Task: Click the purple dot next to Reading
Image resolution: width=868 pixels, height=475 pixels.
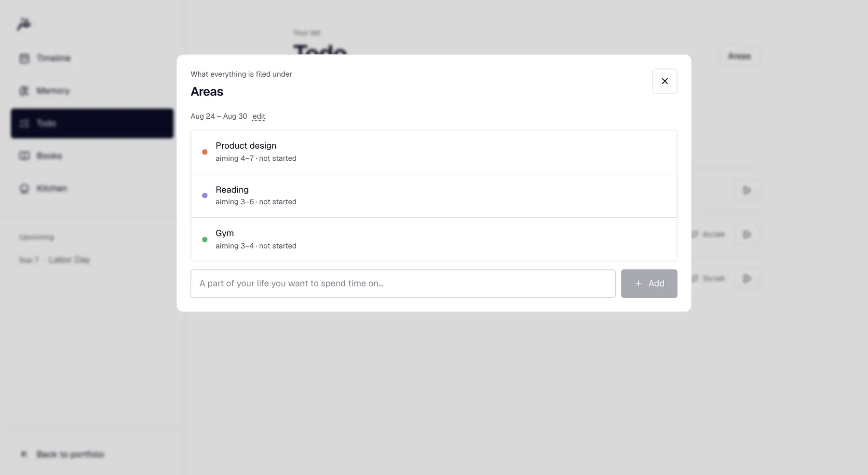Action: pos(204,196)
